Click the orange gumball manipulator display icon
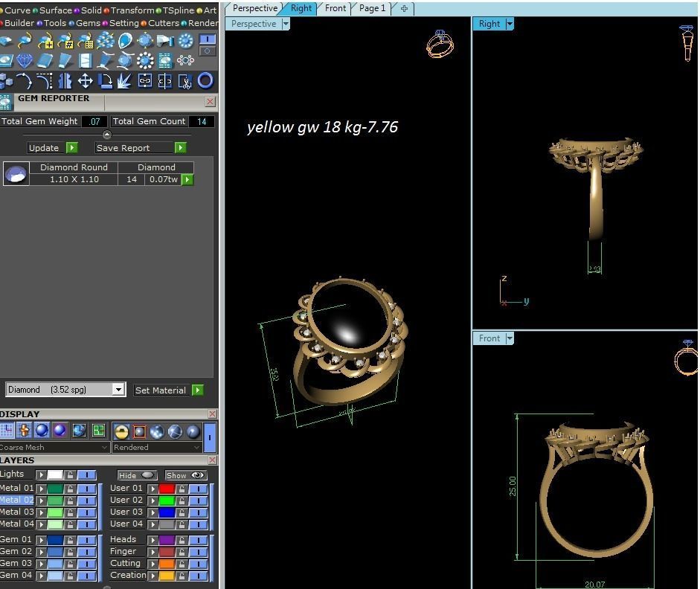 pyautogui.click(x=24, y=431)
